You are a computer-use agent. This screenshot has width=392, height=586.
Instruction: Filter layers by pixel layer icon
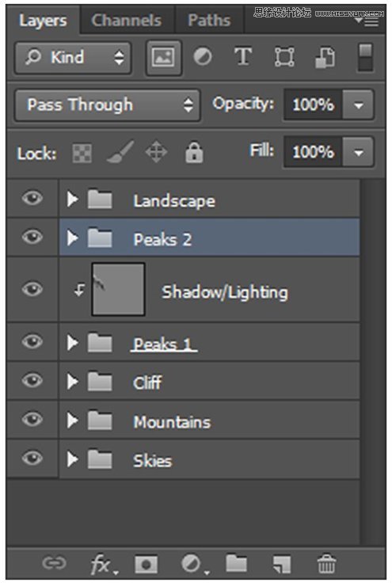[x=163, y=58]
